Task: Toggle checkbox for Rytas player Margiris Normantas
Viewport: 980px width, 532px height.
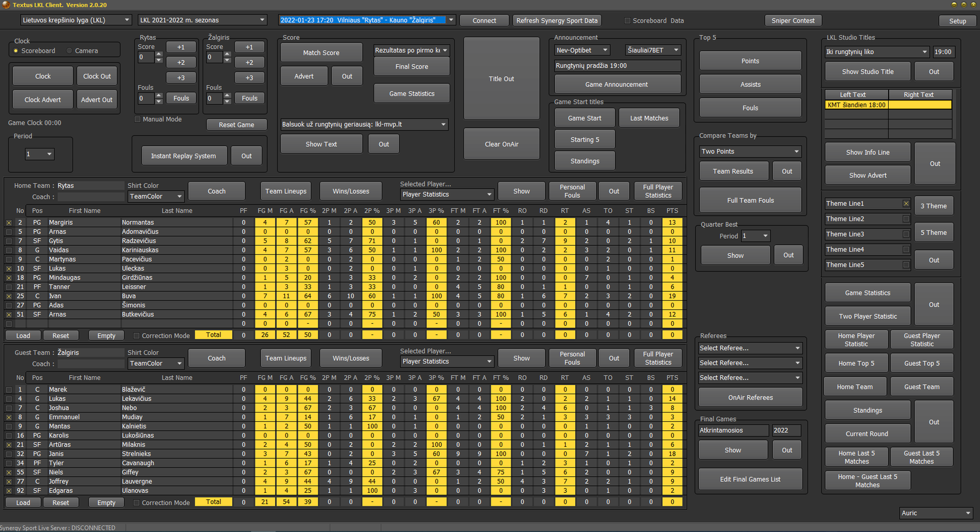Action: (9, 222)
